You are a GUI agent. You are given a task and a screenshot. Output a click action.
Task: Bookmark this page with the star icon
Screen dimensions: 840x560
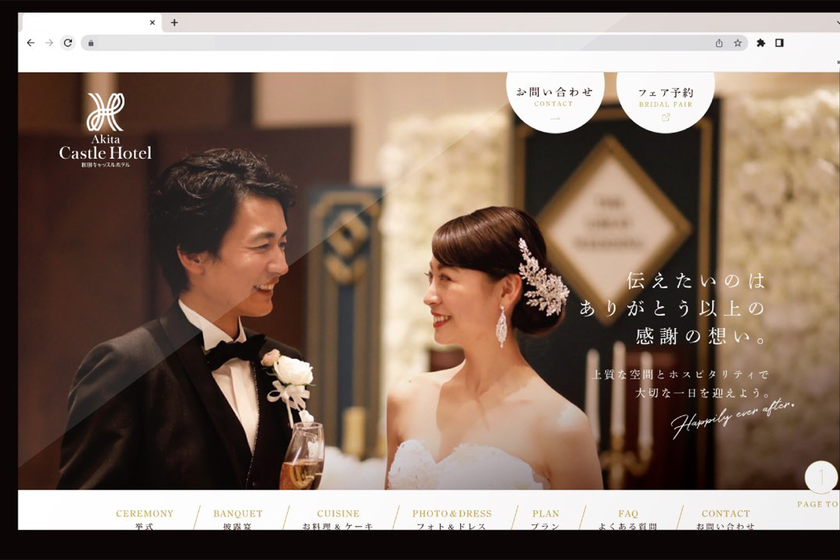(x=738, y=43)
